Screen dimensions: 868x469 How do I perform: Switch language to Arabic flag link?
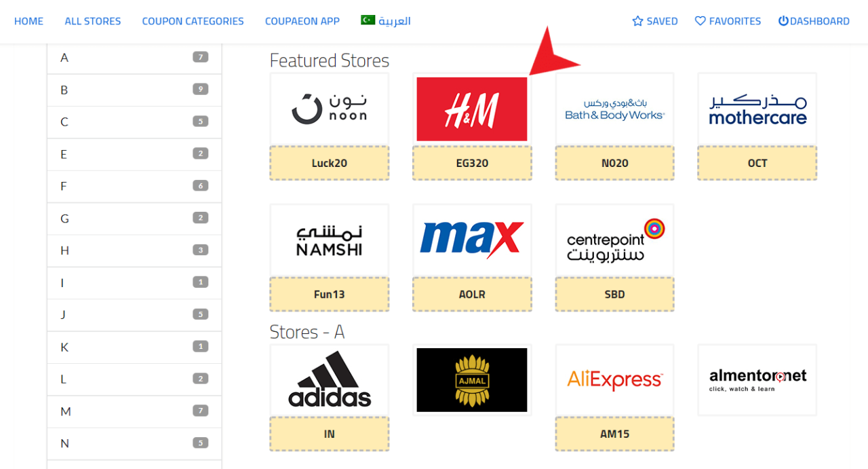click(386, 20)
